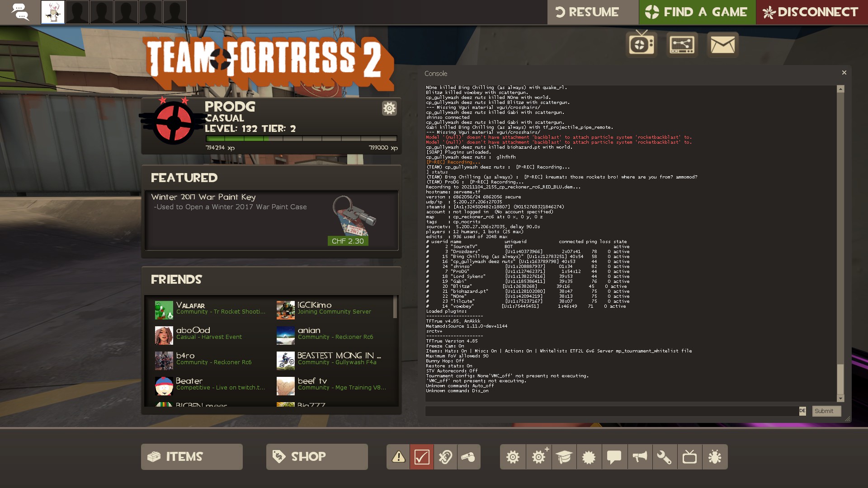Click the last empty party member slot
Viewport: 868px width, 488px height.
coord(175,12)
